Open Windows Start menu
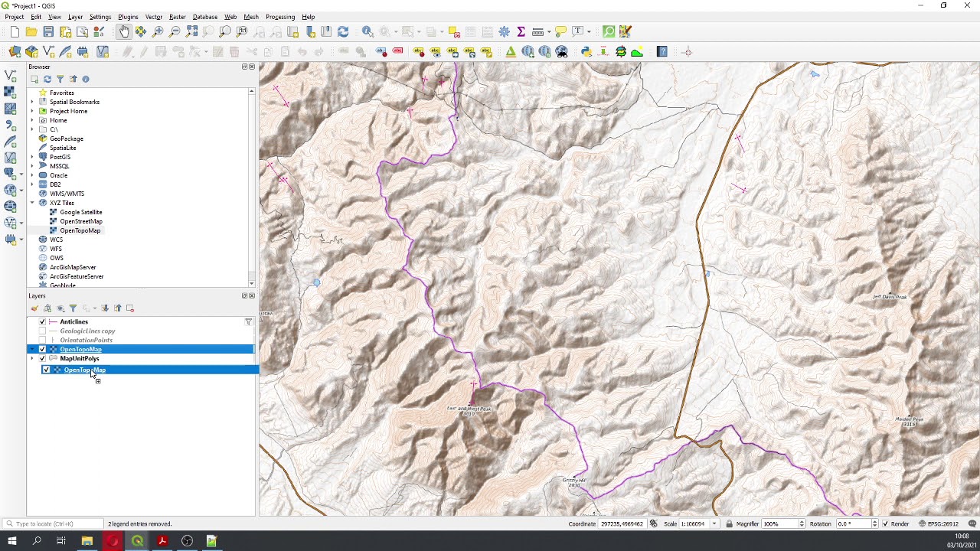This screenshot has height=551, width=980. pyautogui.click(x=11, y=541)
